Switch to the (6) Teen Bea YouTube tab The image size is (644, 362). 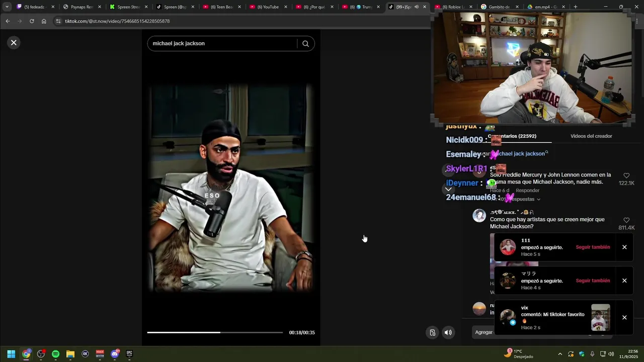coord(221,7)
